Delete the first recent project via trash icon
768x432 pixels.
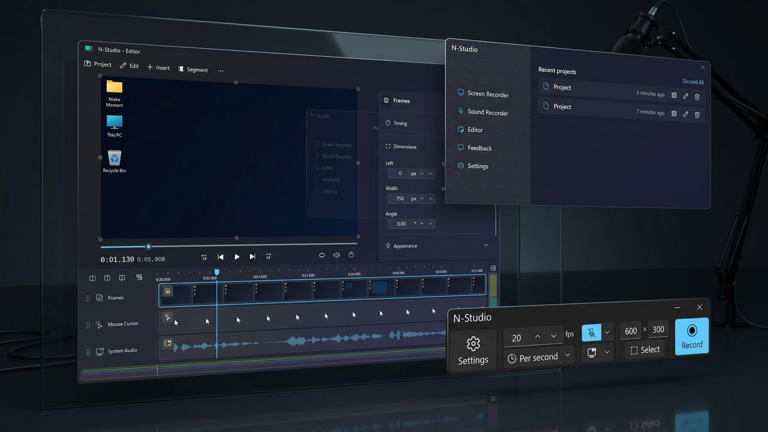[697, 97]
